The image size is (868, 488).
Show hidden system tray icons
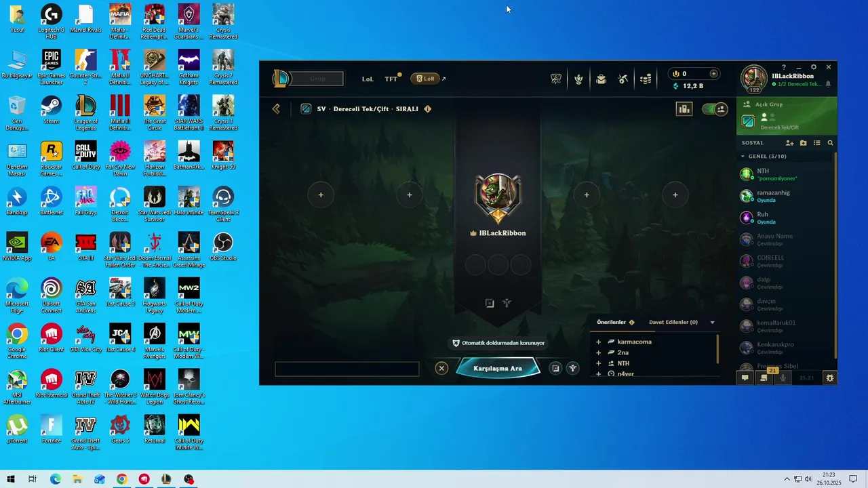tap(787, 479)
